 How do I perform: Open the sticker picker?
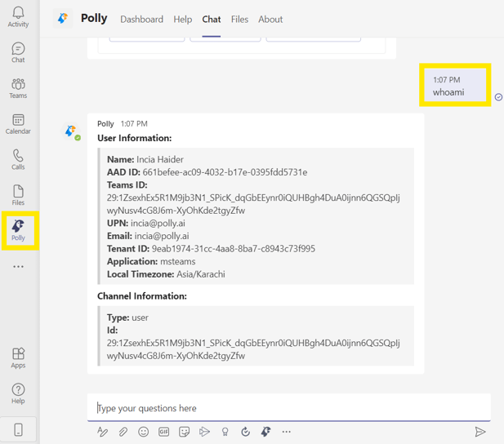click(x=184, y=432)
